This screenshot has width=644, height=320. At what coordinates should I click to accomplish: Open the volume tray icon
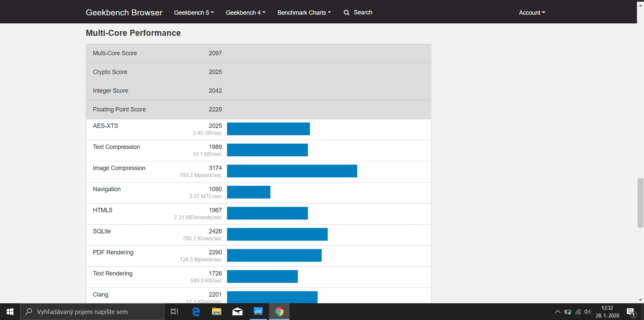coord(588,312)
